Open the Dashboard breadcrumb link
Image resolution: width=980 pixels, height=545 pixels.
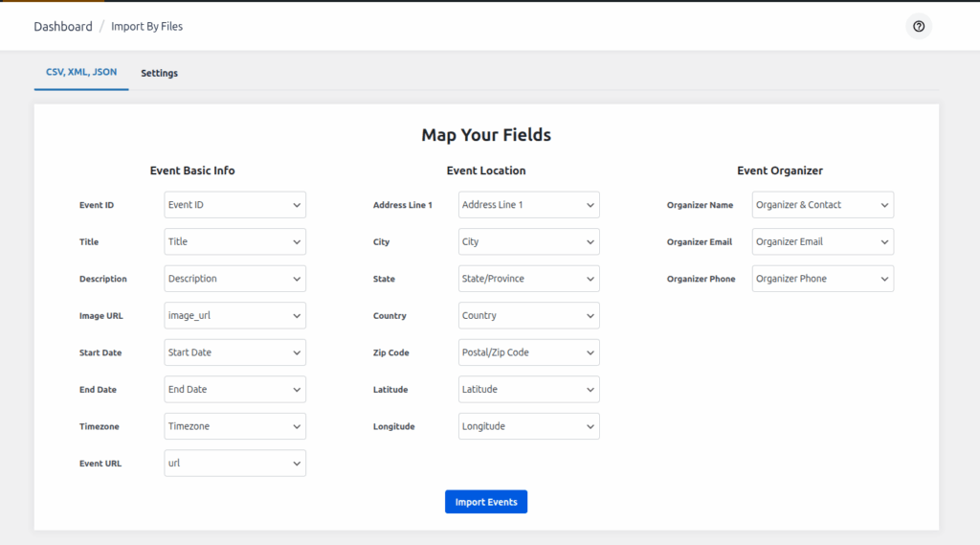[63, 27]
